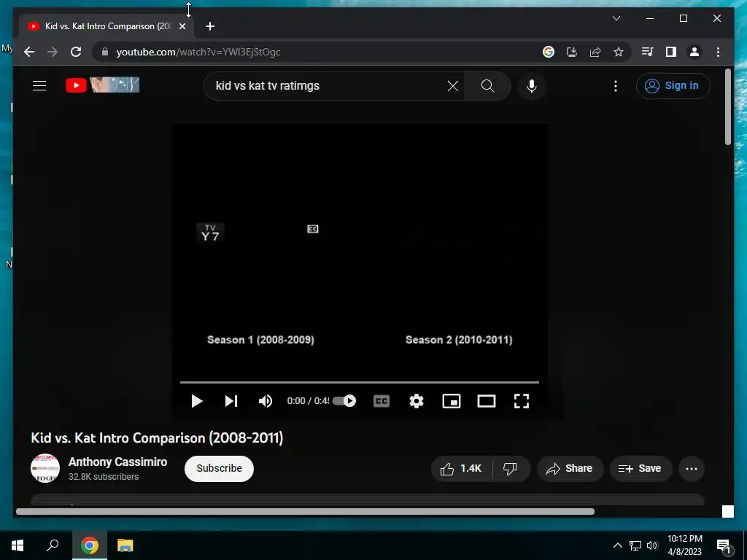The width and height of the screenshot is (747, 560).
Task: Open the YouTube hamburger guide menu
Action: (x=39, y=86)
